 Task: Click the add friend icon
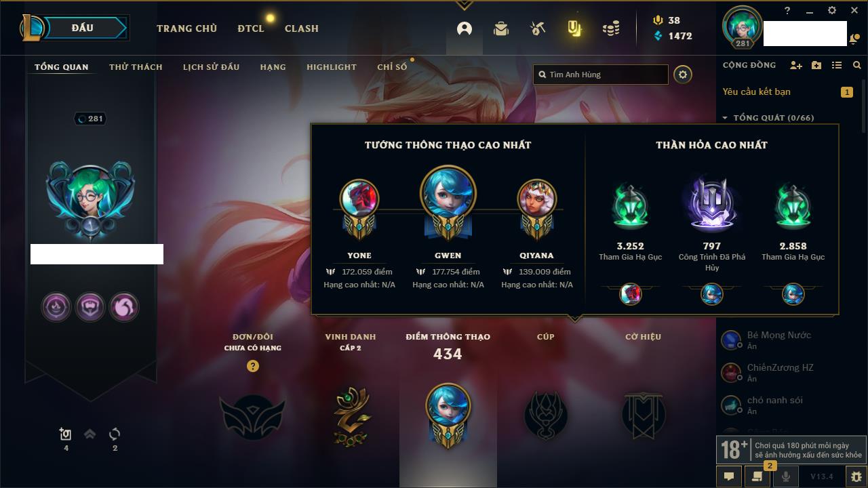pos(796,65)
